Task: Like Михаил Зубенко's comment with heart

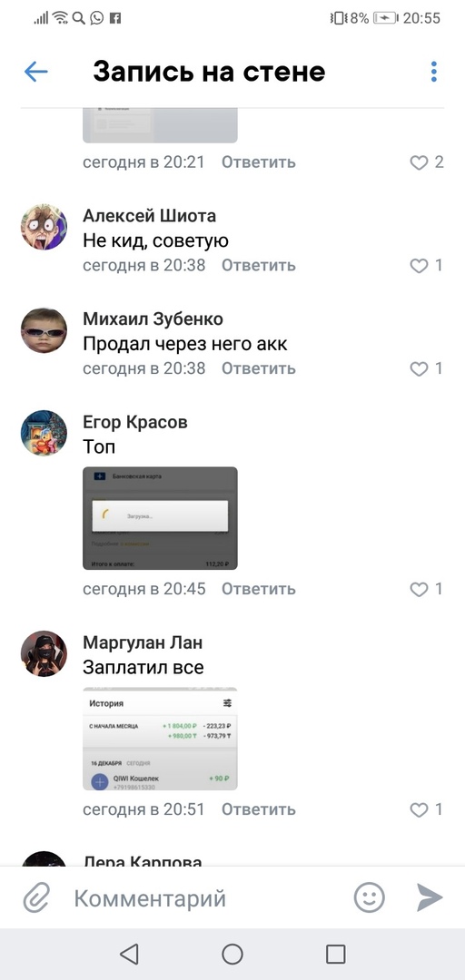Action: pyautogui.click(x=419, y=368)
